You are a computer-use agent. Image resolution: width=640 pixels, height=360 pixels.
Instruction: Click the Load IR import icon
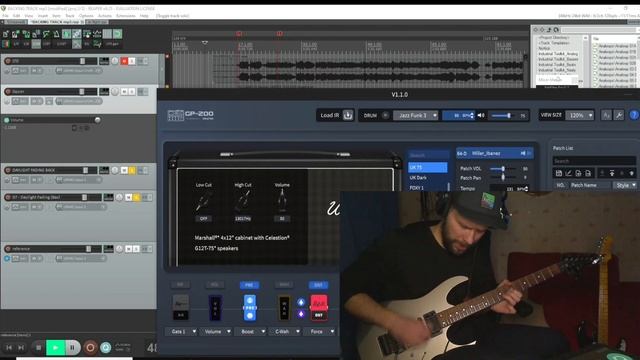[x=348, y=115]
